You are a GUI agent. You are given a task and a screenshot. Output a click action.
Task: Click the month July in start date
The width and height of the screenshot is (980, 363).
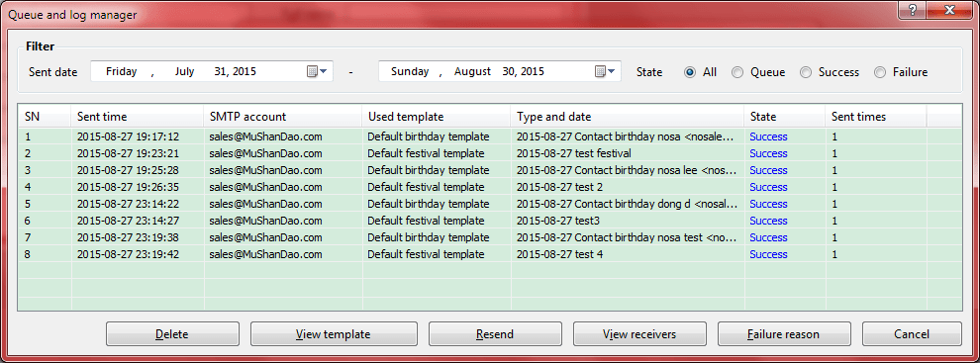[184, 71]
